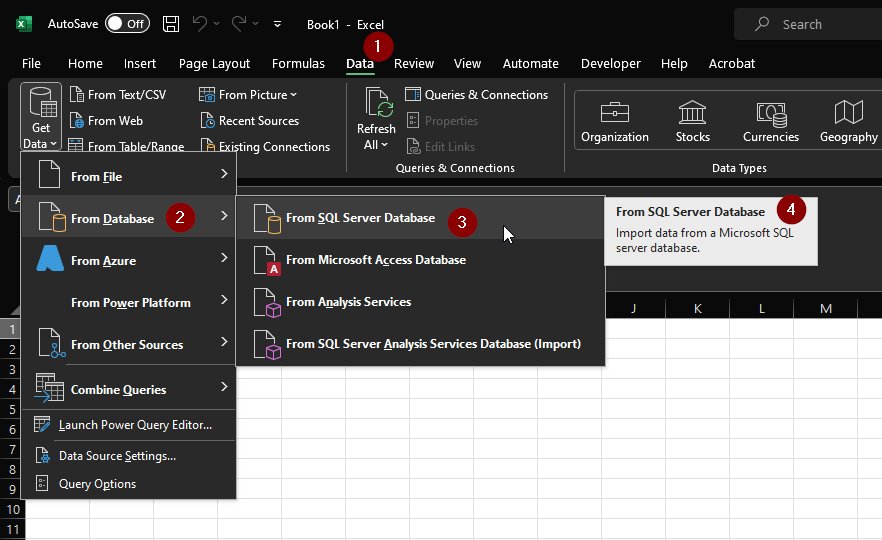The height and width of the screenshot is (540, 882).
Task: Select the Currencies data type
Action: (x=771, y=121)
